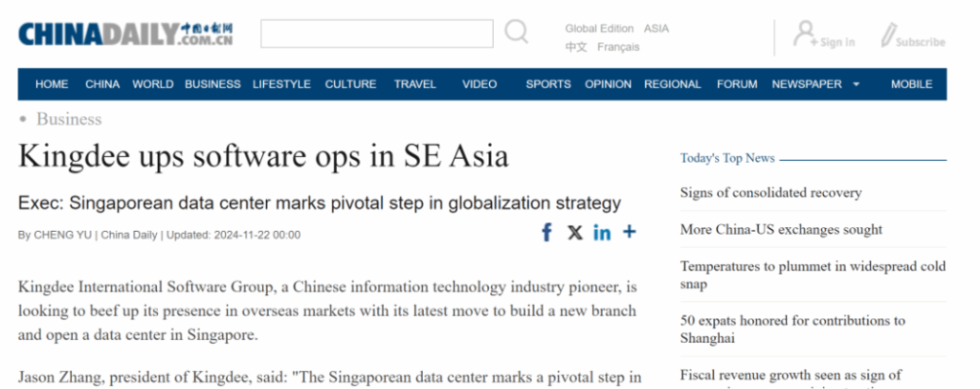Image resolution: width=980 pixels, height=389 pixels.
Task: Click the China Daily logo
Action: click(125, 34)
